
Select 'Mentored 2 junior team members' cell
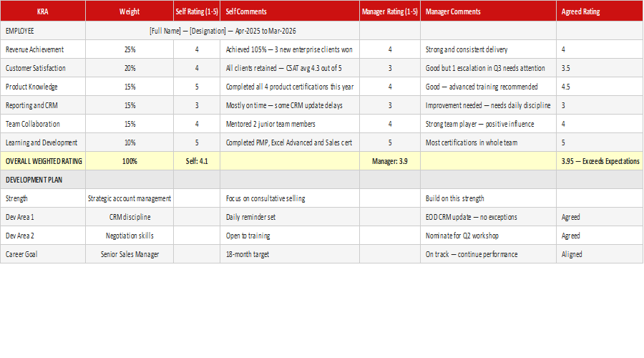[290, 124]
